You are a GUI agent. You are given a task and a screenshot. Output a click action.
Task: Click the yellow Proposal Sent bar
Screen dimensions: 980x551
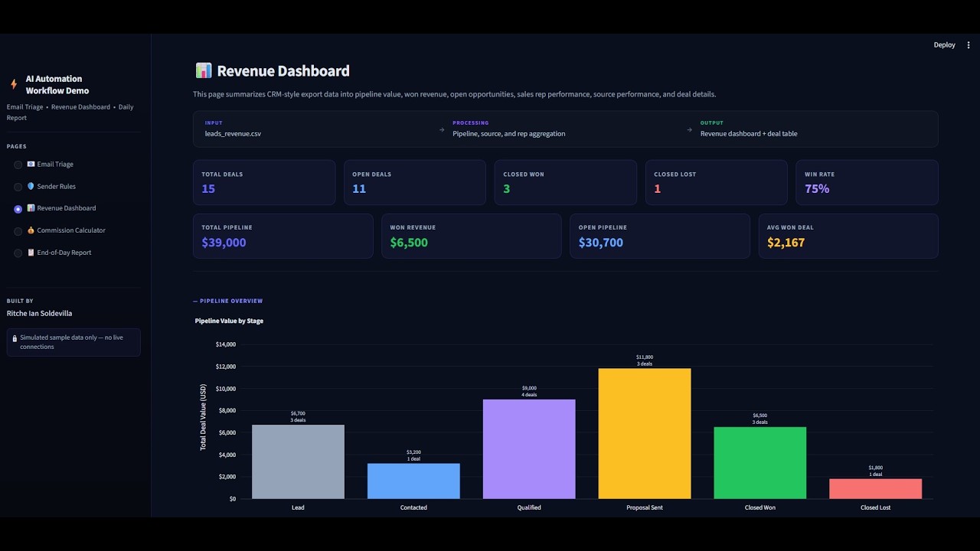[x=645, y=434]
